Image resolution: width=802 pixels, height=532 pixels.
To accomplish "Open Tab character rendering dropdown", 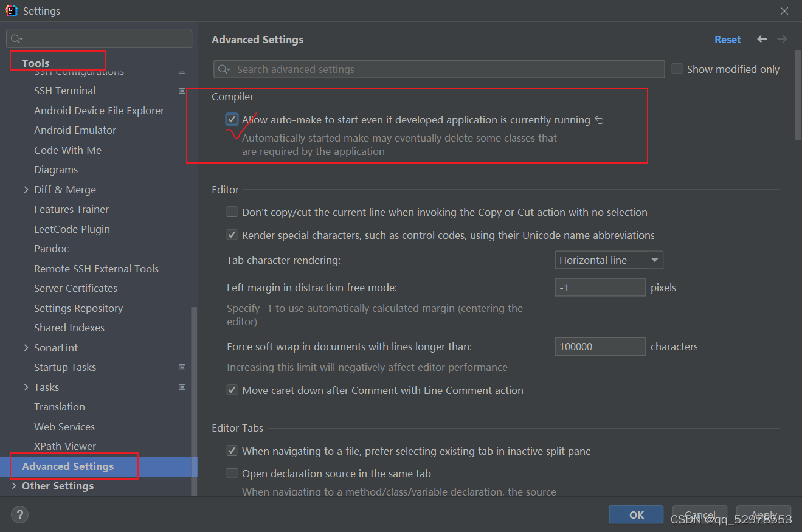I will pos(609,260).
